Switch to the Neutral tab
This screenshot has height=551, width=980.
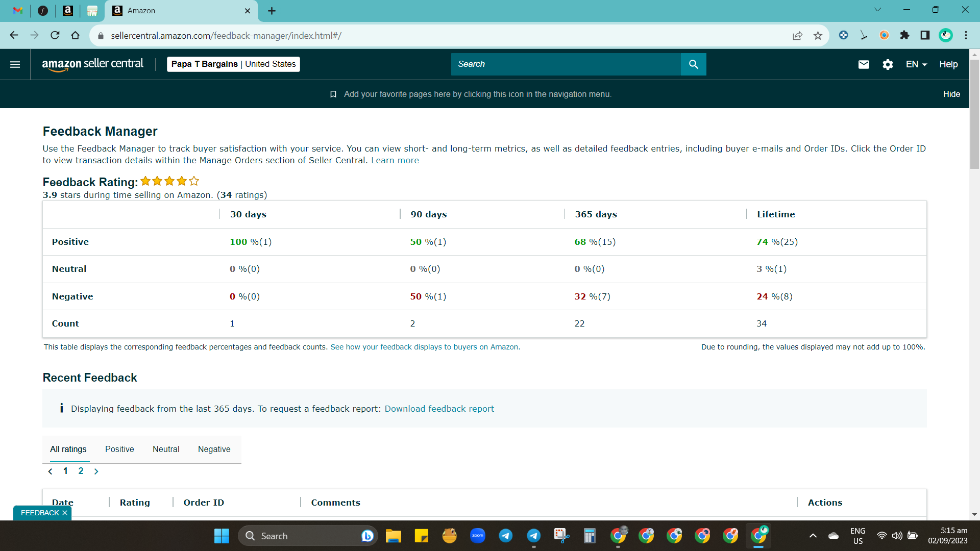click(166, 449)
